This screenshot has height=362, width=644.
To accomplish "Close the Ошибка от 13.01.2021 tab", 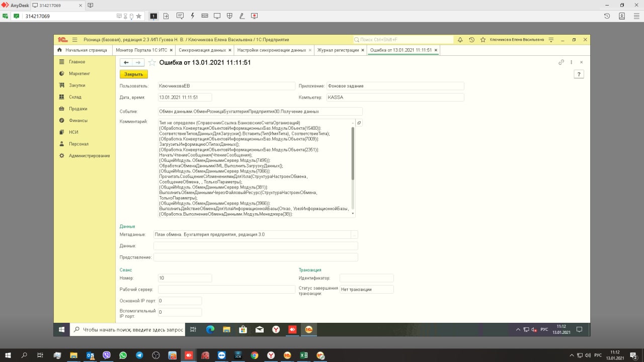I will coord(436,50).
